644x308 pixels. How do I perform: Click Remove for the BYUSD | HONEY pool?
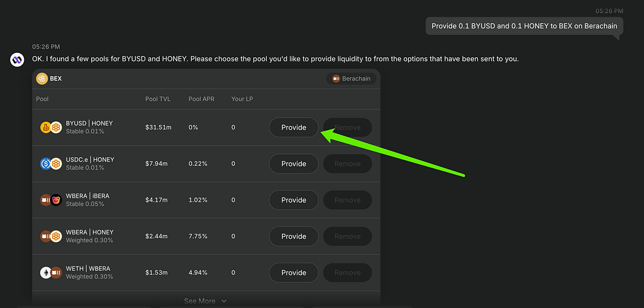point(347,128)
